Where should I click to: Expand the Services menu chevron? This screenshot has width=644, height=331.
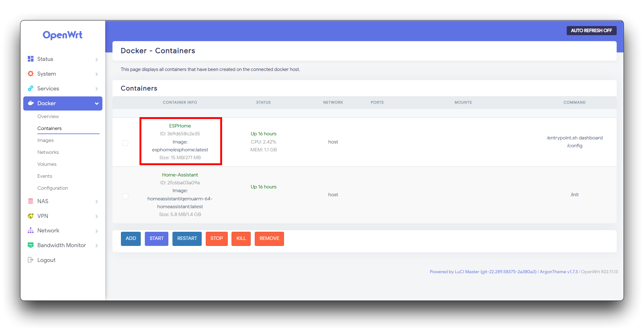pyautogui.click(x=97, y=89)
